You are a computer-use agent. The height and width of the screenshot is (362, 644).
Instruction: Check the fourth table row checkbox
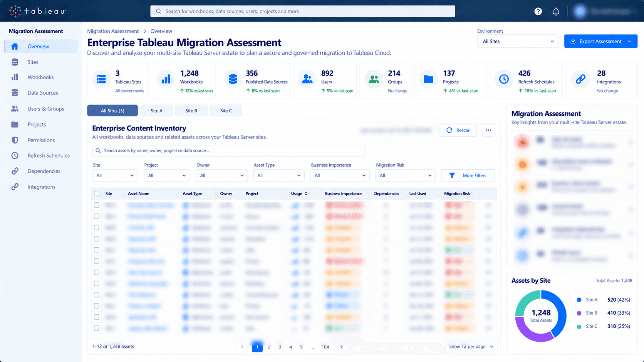point(97,239)
